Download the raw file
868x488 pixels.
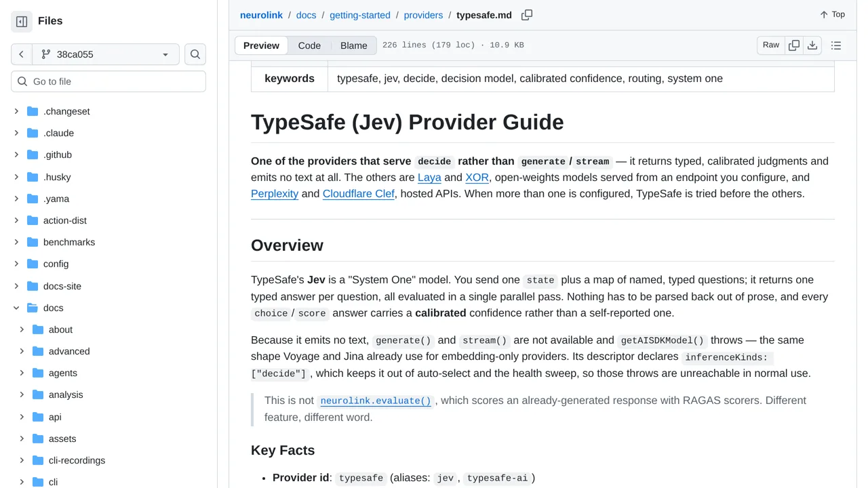[x=812, y=45]
